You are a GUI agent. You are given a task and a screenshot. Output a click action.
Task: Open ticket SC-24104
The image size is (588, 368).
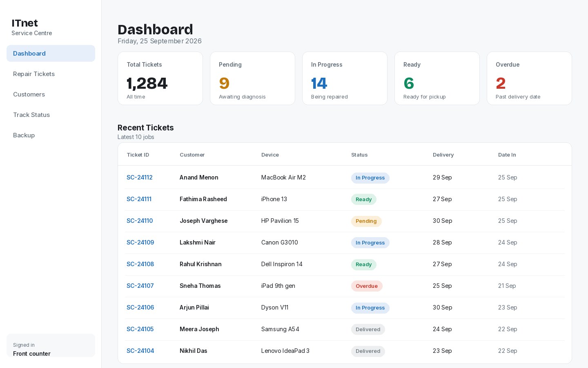(x=140, y=351)
